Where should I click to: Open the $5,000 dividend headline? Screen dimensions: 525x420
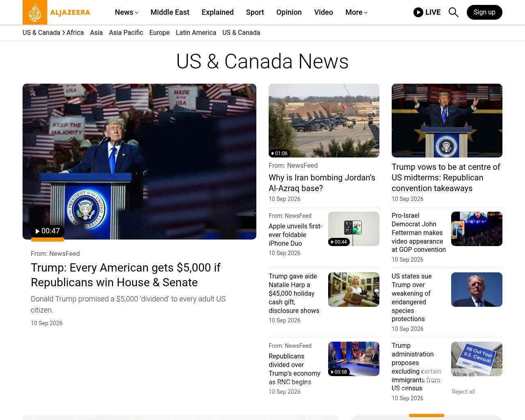click(x=126, y=275)
